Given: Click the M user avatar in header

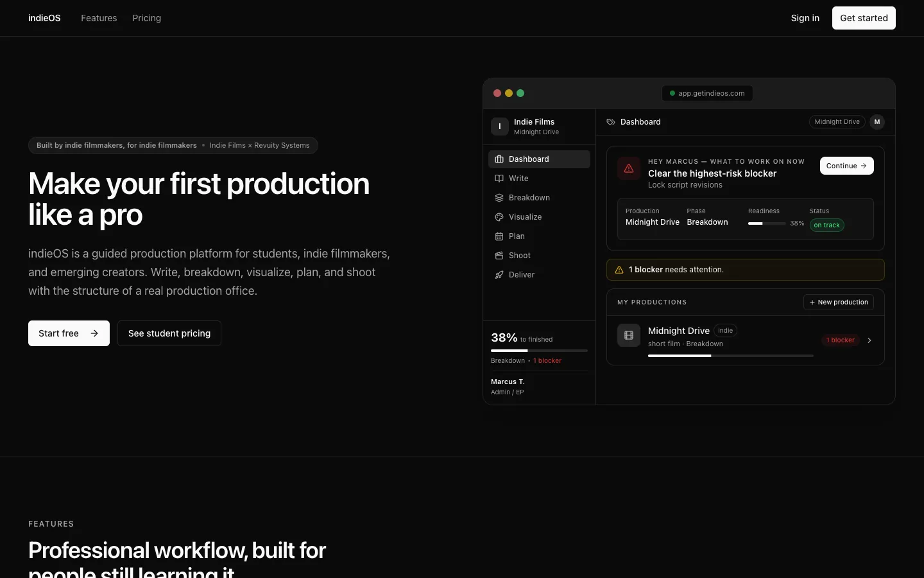Looking at the screenshot, I should (x=877, y=122).
